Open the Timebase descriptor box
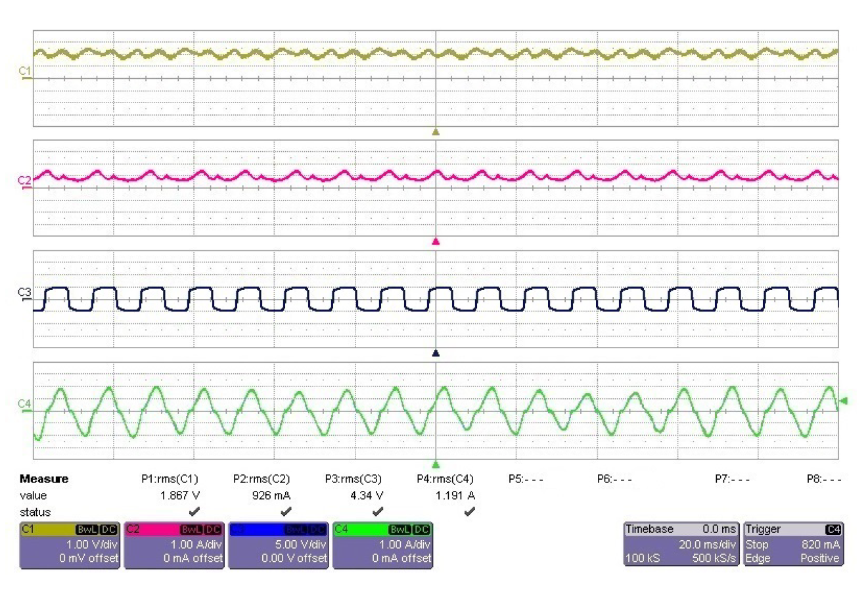 pos(681,545)
